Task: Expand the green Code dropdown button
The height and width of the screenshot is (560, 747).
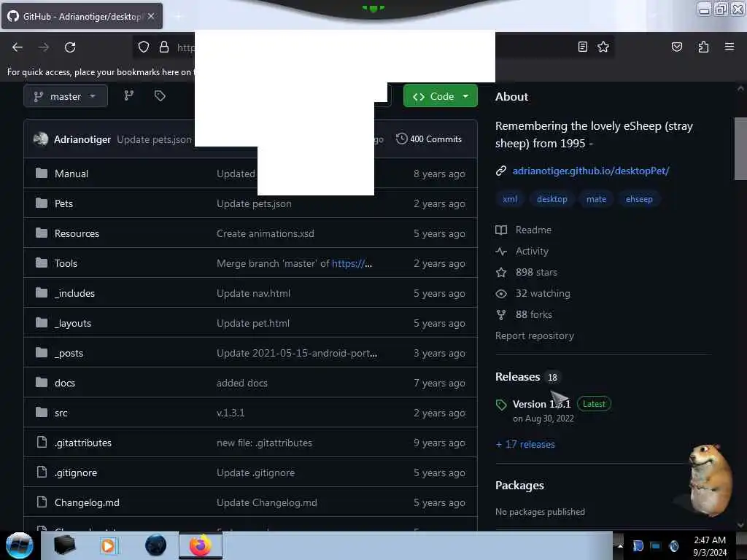Action: tap(440, 96)
